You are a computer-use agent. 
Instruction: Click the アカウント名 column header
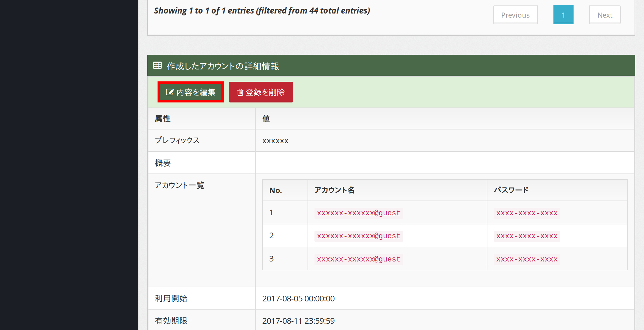click(334, 190)
